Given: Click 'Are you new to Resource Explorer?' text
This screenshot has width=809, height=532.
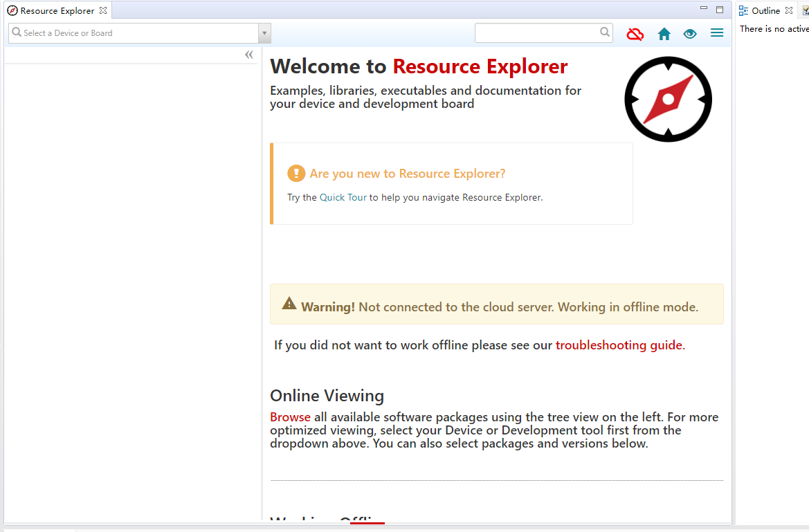Looking at the screenshot, I should pos(408,174).
